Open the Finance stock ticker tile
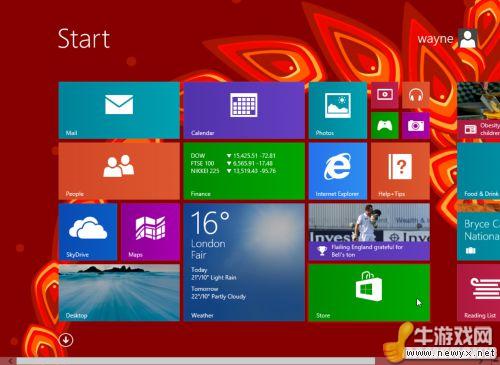 (x=244, y=171)
